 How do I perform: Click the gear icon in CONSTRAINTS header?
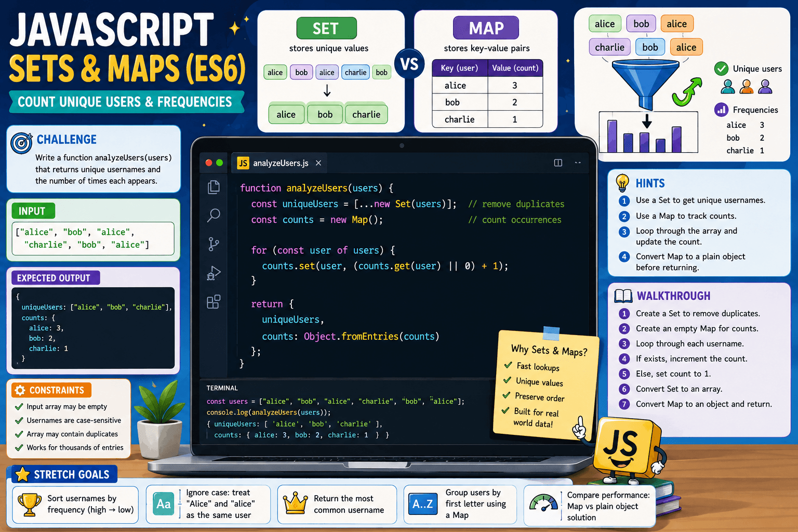coord(20,390)
